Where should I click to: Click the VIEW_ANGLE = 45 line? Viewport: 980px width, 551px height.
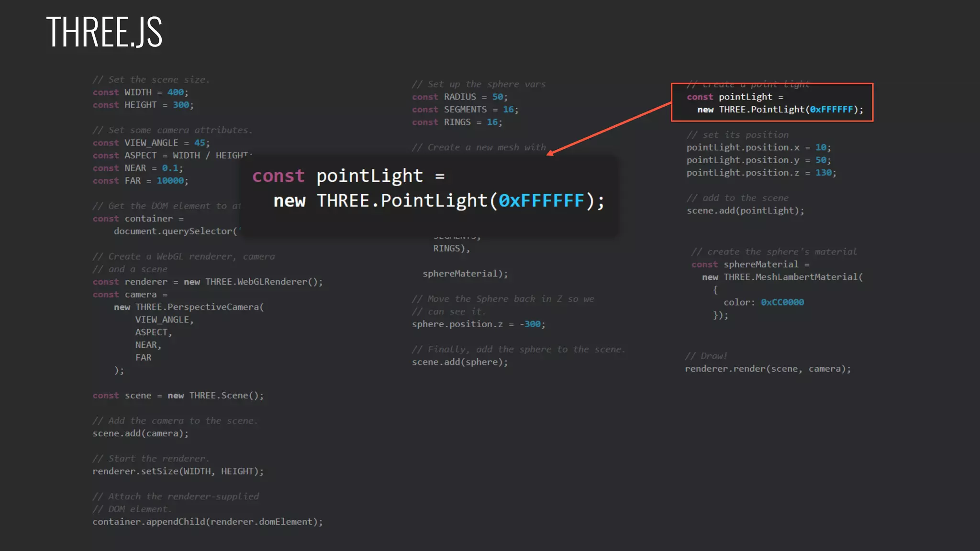151,143
